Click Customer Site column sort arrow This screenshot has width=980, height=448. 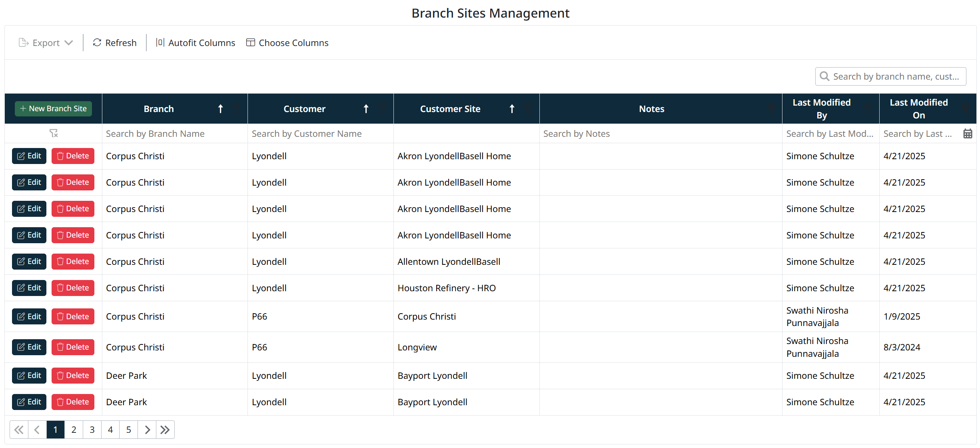point(512,109)
